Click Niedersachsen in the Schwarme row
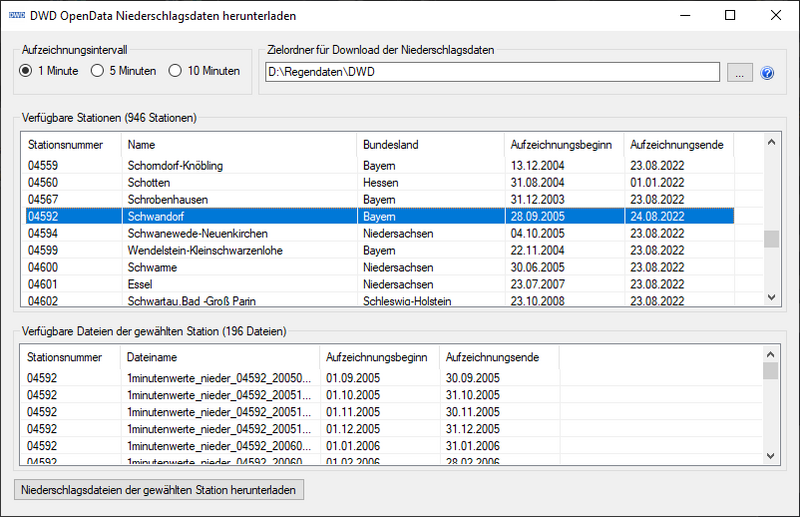 [398, 267]
